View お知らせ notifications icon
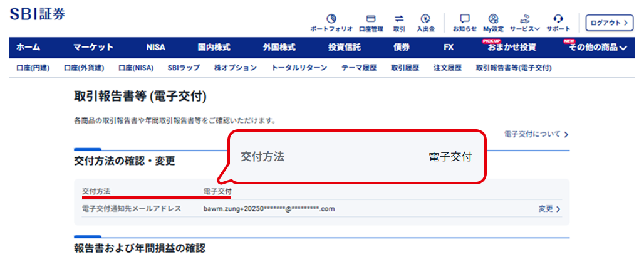The image size is (644, 259). [x=465, y=23]
